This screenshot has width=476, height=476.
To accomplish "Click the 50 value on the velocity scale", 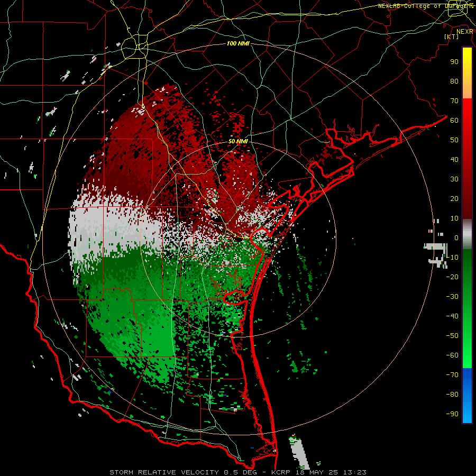I will click(x=454, y=140).
